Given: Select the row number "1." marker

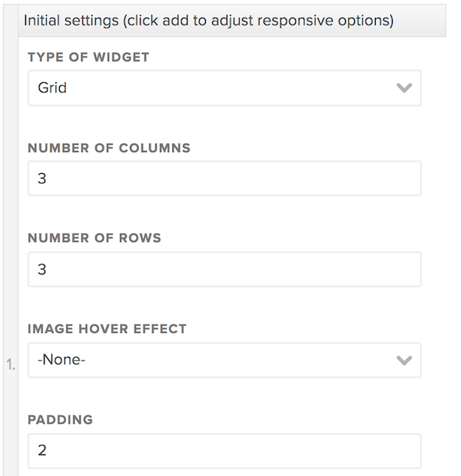Looking at the screenshot, I should click(x=11, y=365).
